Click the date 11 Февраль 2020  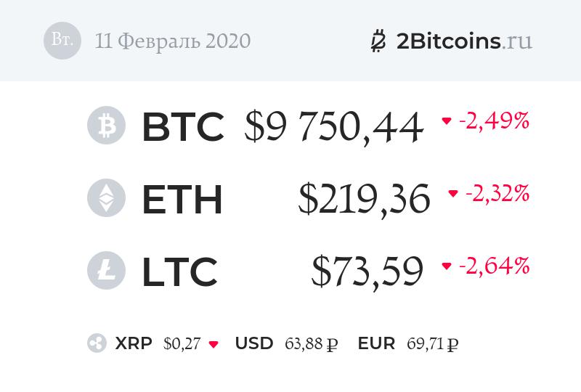[x=173, y=41]
